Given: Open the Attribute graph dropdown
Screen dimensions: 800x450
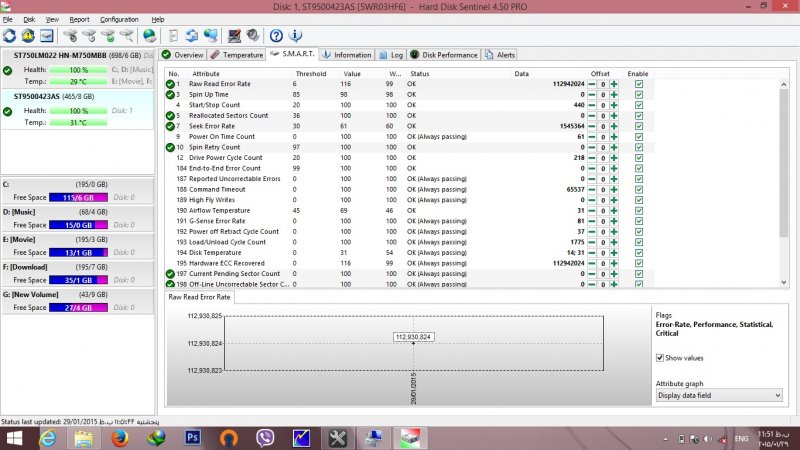Looking at the screenshot, I should [x=719, y=395].
